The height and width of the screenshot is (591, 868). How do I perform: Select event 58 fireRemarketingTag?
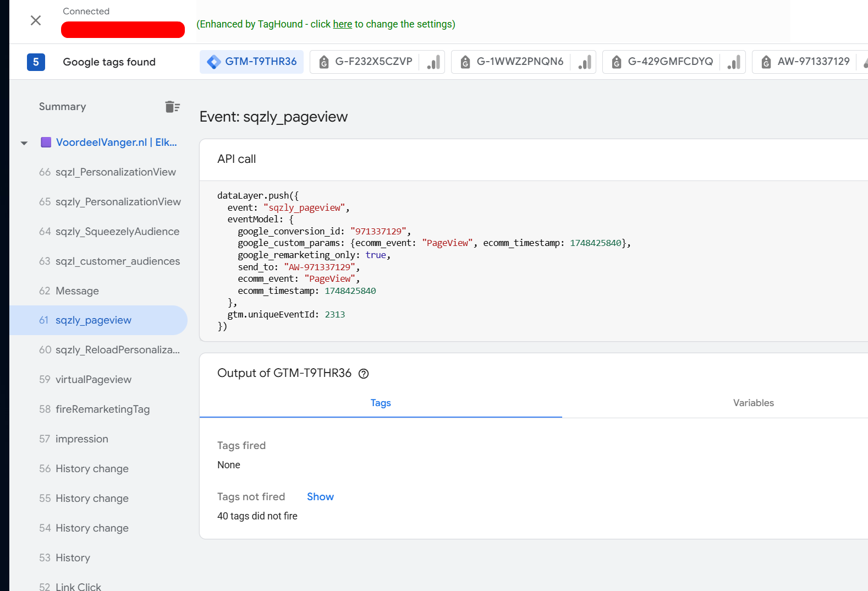(x=102, y=409)
